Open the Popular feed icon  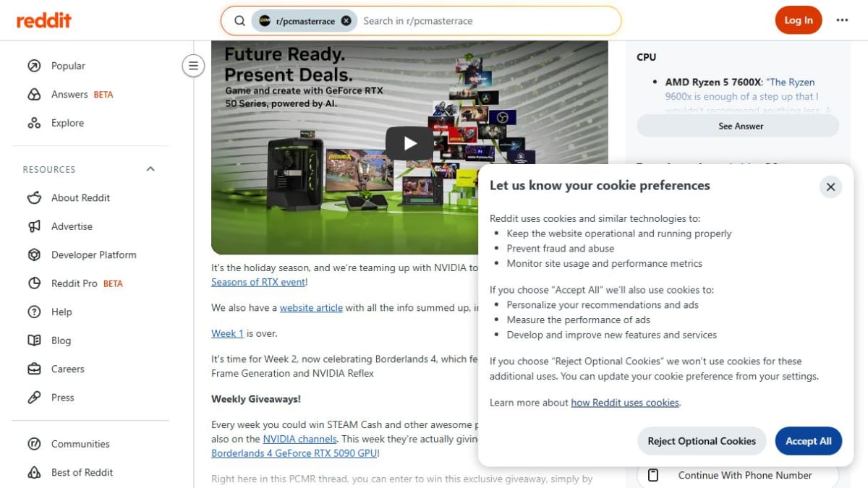34,66
